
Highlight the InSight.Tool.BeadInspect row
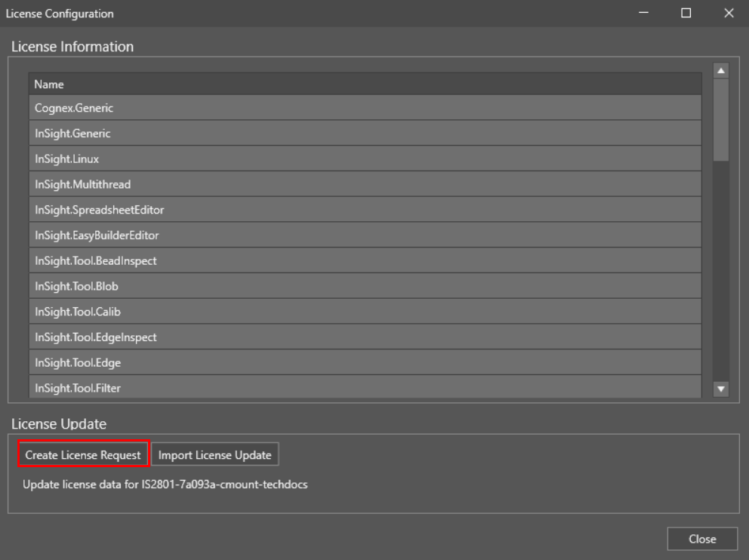pos(365,261)
